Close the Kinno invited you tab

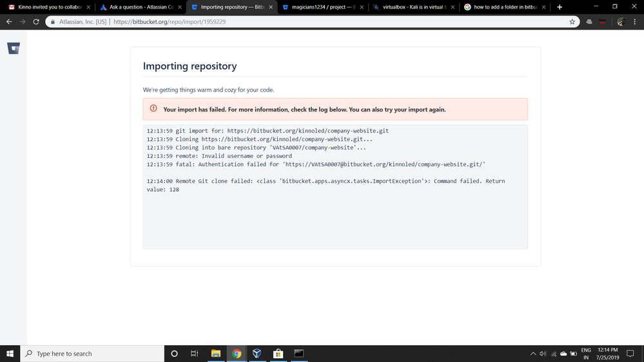click(88, 7)
